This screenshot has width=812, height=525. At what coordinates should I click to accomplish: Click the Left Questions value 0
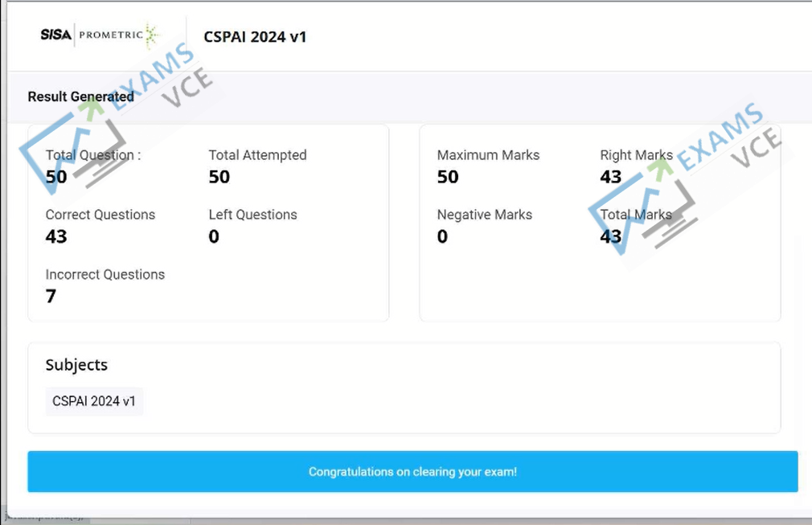[214, 236]
